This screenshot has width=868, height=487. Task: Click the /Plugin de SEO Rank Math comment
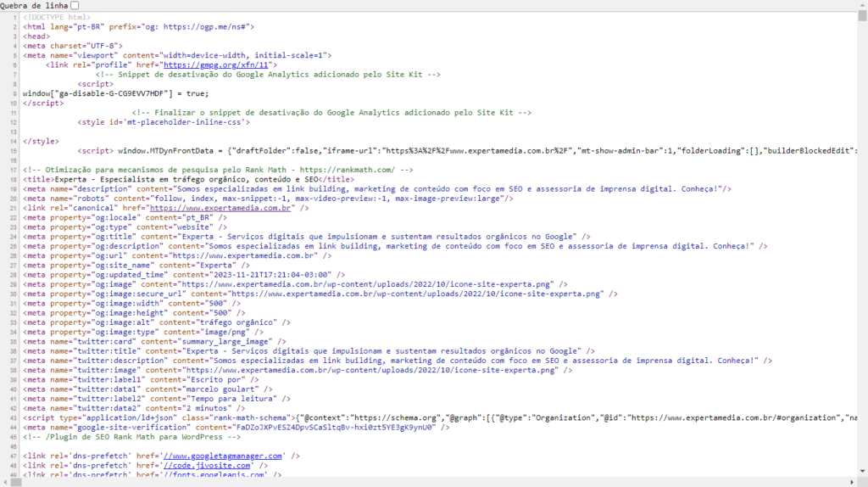point(131,437)
